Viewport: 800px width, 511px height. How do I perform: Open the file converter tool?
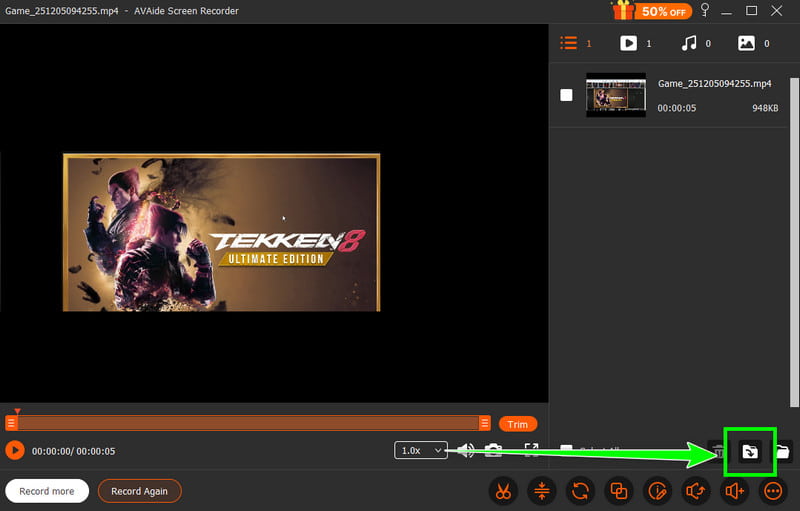pos(580,491)
